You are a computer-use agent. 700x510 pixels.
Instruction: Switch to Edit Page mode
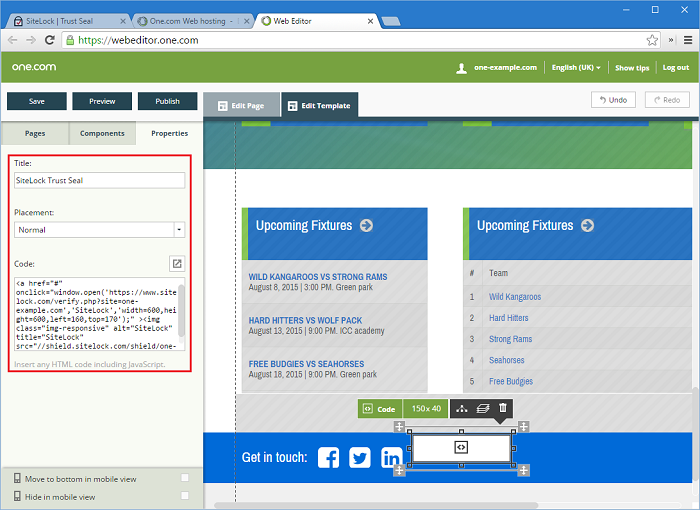pos(241,105)
